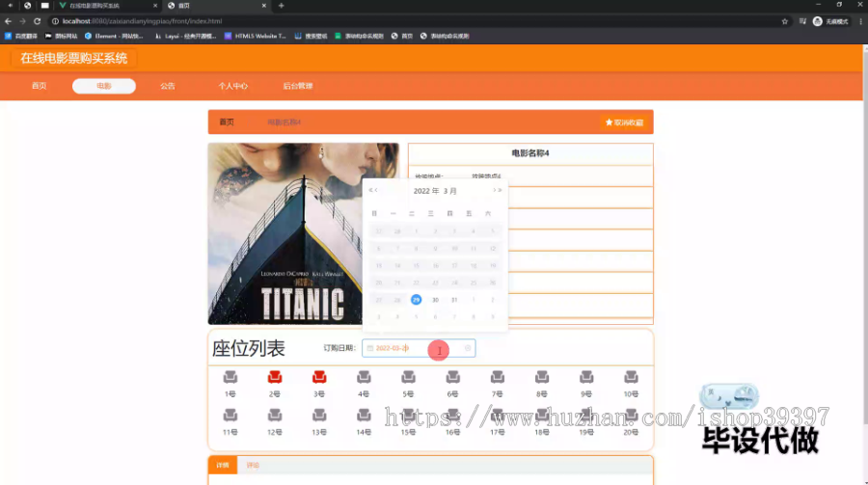The height and width of the screenshot is (485, 868).
Task: Select seat 10号 icon
Action: click(631, 377)
